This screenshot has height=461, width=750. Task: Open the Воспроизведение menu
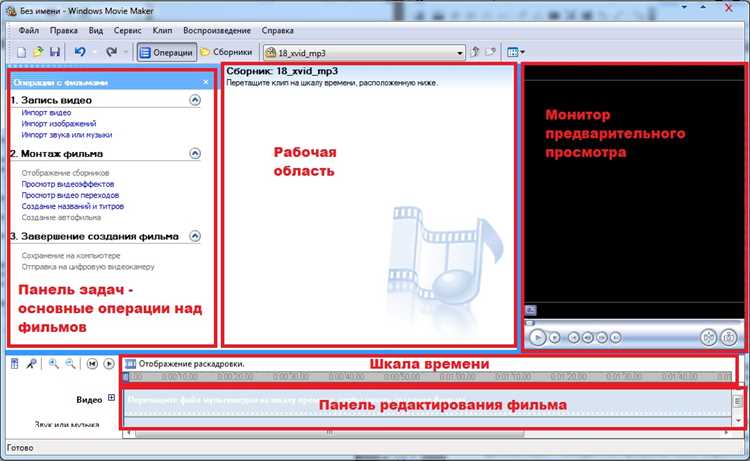click(217, 30)
